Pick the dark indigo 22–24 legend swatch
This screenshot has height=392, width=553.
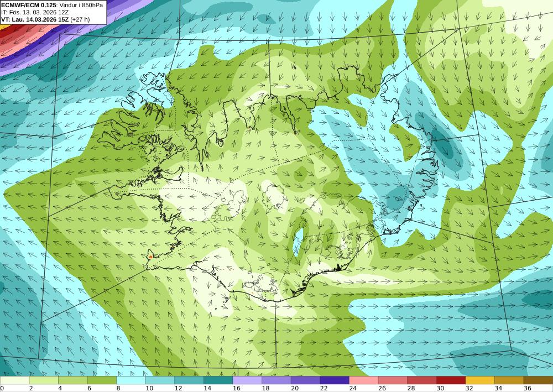click(x=335, y=380)
